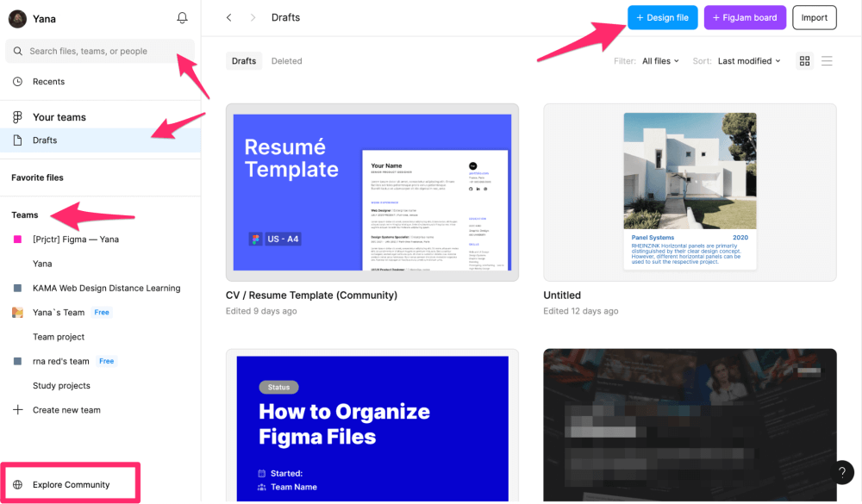
Task: Select KAMA Web Design Distance Learning team
Action: (x=106, y=289)
